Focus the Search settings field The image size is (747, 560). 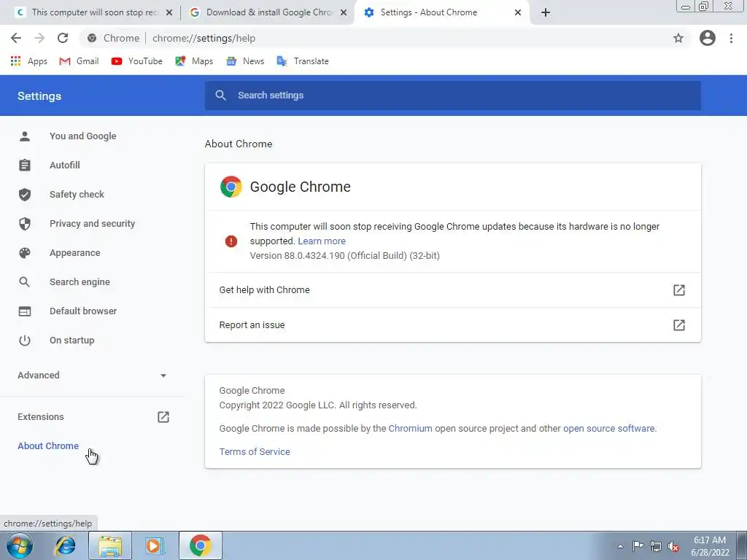(452, 96)
